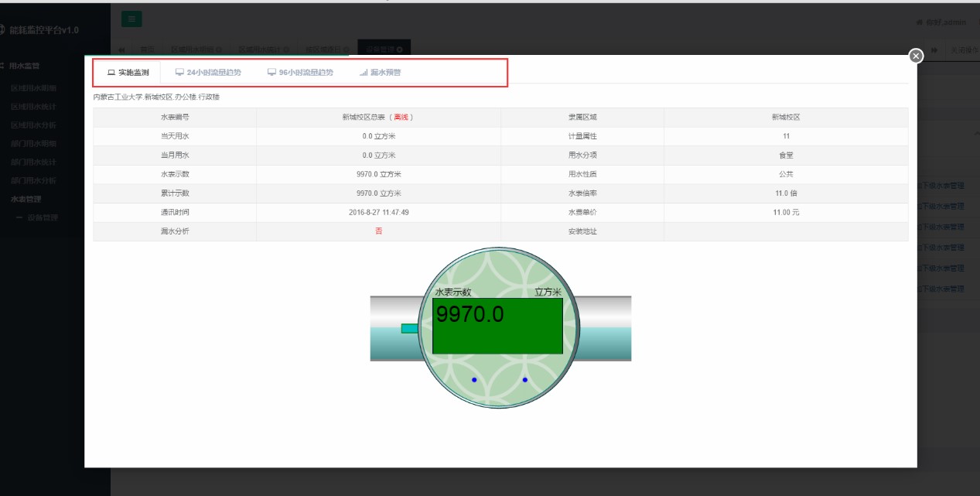
Task: Open 部门用水统计 from the sidebar
Action: pos(33,162)
